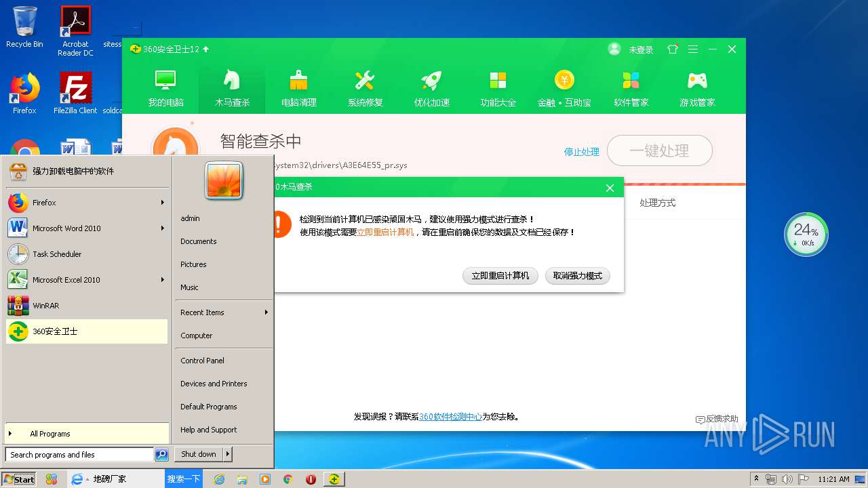Expand Shut down options arrow
This screenshot has height=488, width=868.
(x=228, y=454)
